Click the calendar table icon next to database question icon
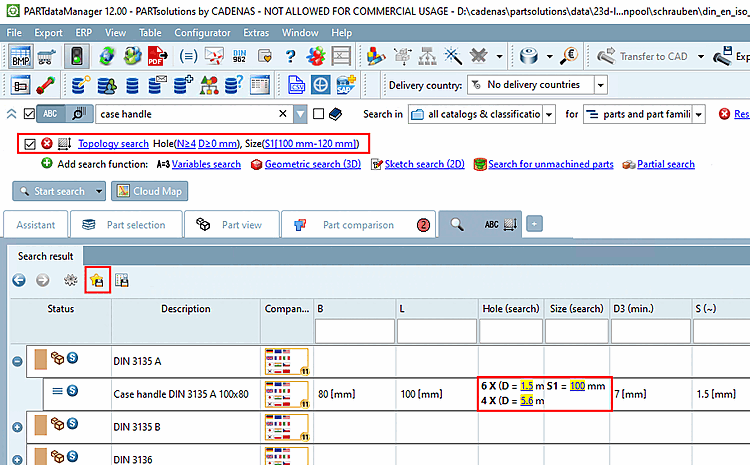This screenshot has width=750, height=465. pos(260,85)
